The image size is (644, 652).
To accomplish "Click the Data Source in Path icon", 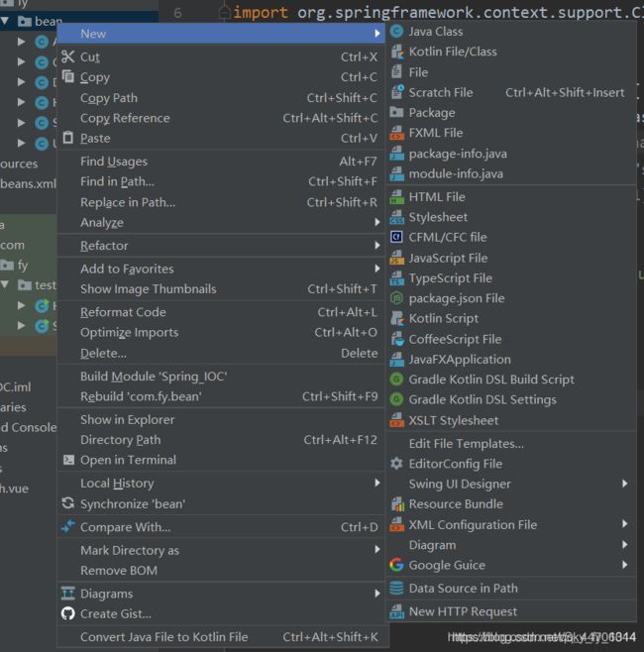I will tap(397, 588).
